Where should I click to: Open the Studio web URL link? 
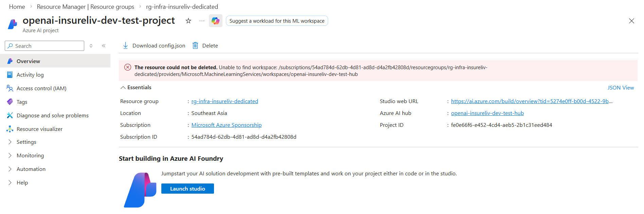tap(532, 101)
